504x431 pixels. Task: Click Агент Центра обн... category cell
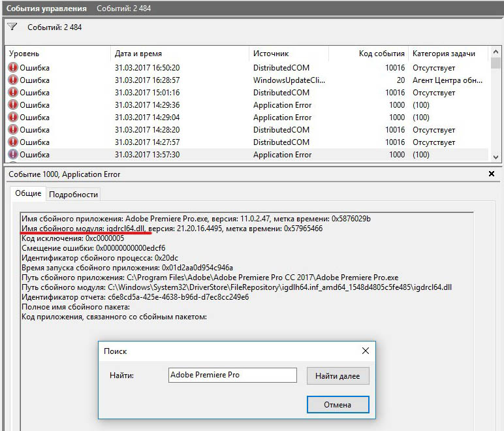coord(447,80)
